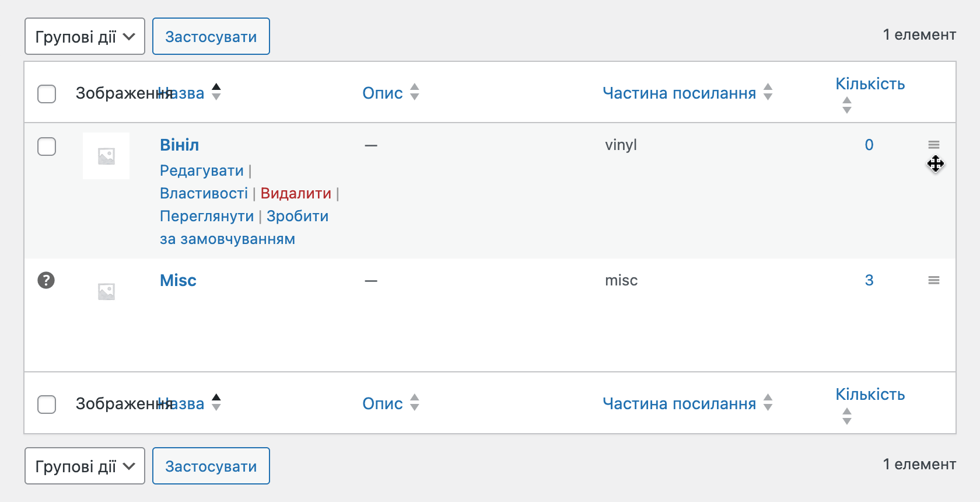
Task: Tick the select-all checkbox in bottom footer
Action: 47,405
